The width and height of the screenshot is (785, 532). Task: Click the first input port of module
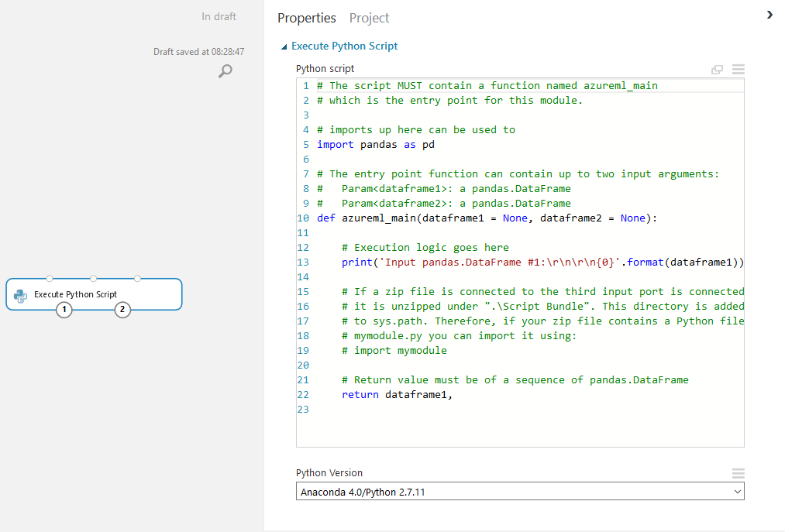pos(49,278)
